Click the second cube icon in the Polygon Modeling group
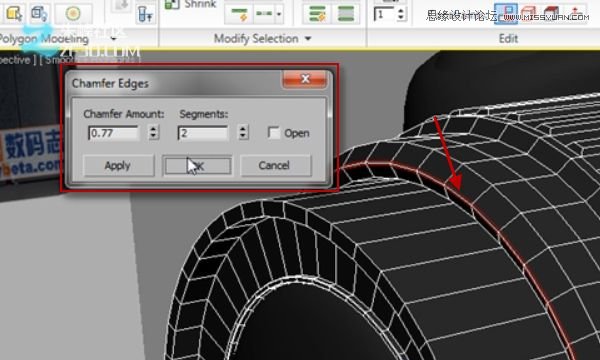This screenshot has width=600, height=360. (x=39, y=13)
